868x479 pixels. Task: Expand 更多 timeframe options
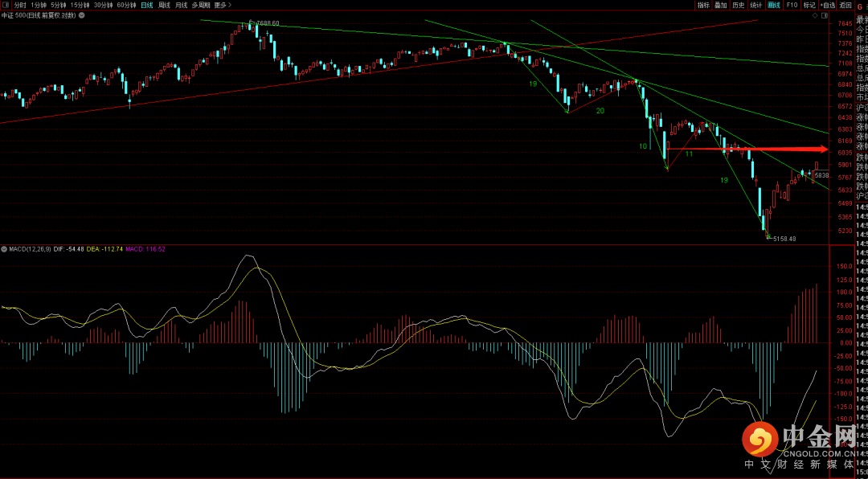click(220, 5)
